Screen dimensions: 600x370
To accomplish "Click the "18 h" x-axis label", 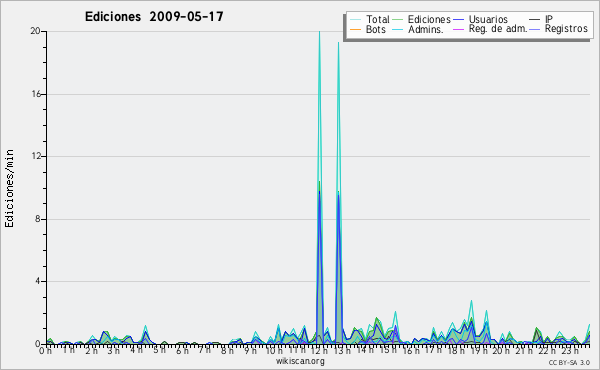I will click(456, 350).
